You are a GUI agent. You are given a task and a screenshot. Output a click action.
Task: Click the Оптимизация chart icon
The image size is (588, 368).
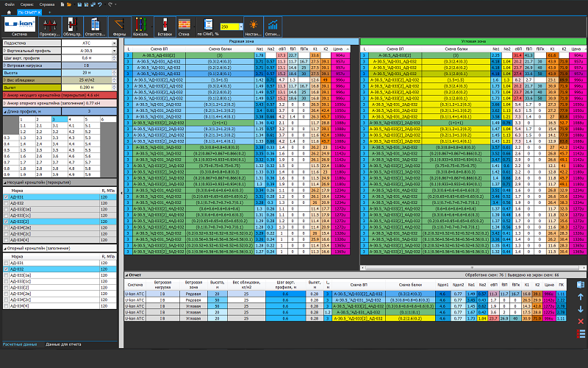tap(273, 26)
